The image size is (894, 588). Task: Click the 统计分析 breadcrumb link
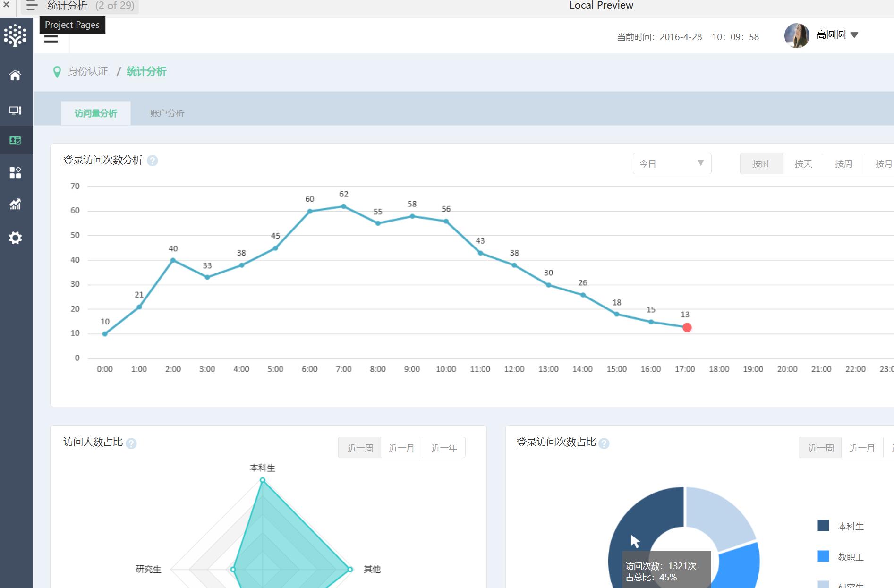(x=146, y=71)
